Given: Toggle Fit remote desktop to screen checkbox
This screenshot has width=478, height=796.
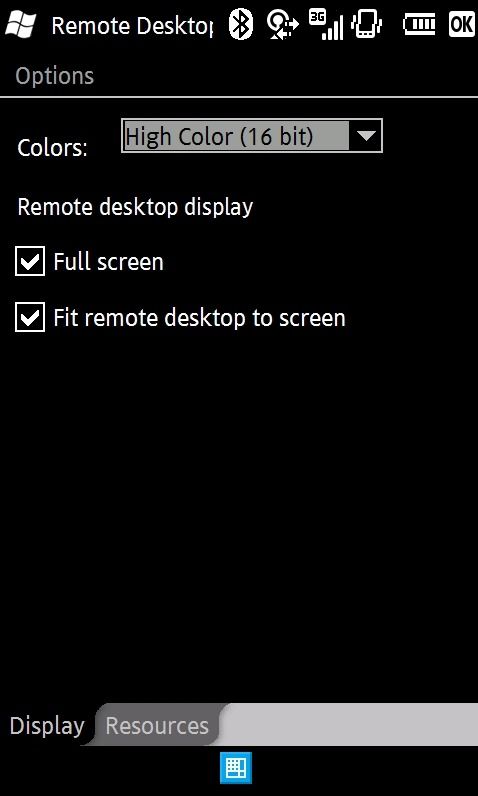Looking at the screenshot, I should (30, 317).
